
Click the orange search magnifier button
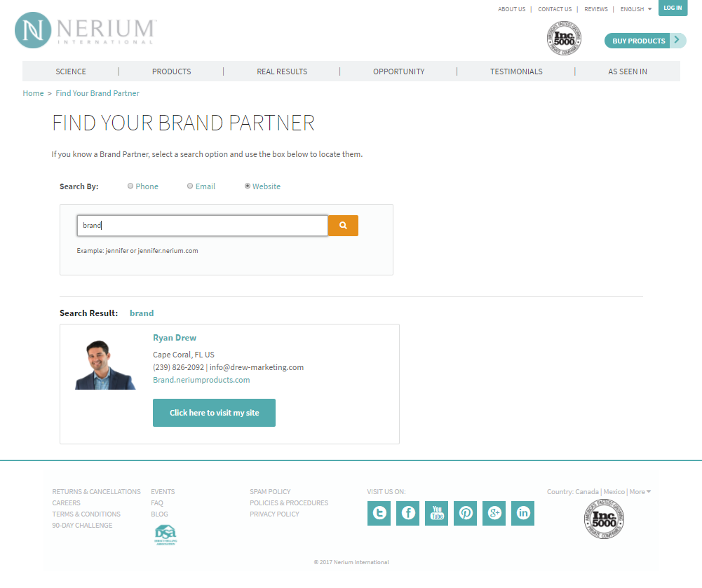point(343,226)
